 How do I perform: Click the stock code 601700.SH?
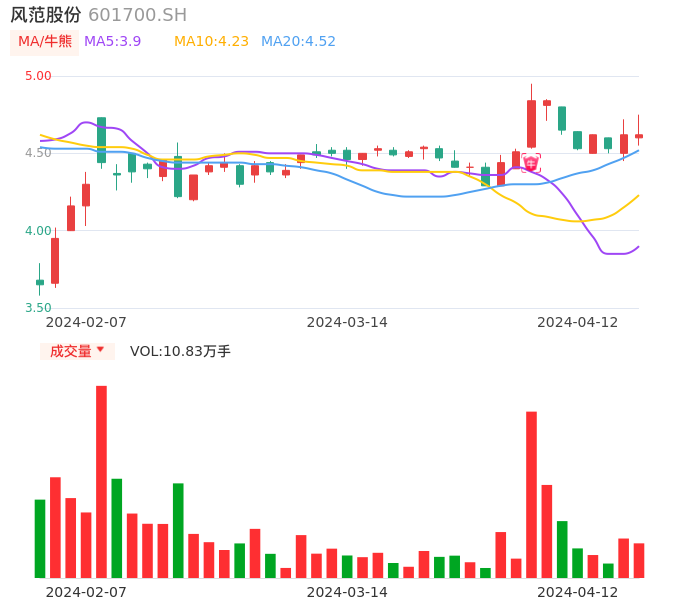tap(137, 15)
